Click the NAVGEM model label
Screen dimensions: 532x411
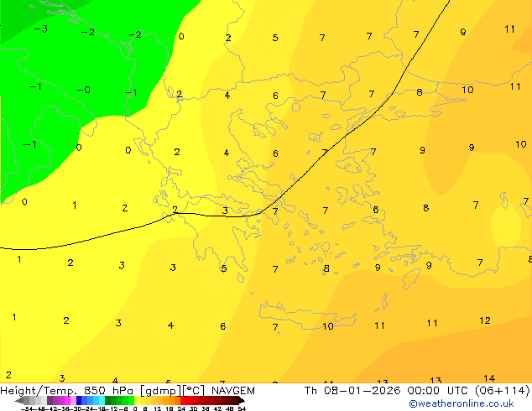coord(233,391)
